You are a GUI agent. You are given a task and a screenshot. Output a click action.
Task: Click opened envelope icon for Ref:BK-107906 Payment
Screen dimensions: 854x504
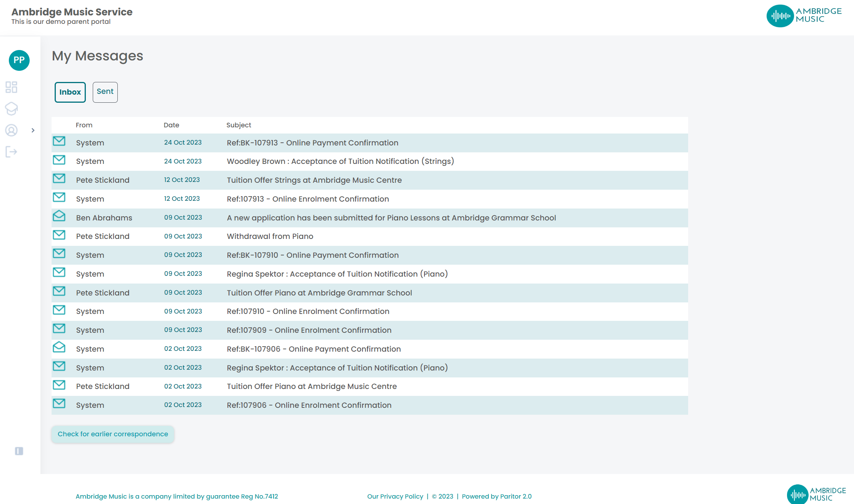click(59, 347)
